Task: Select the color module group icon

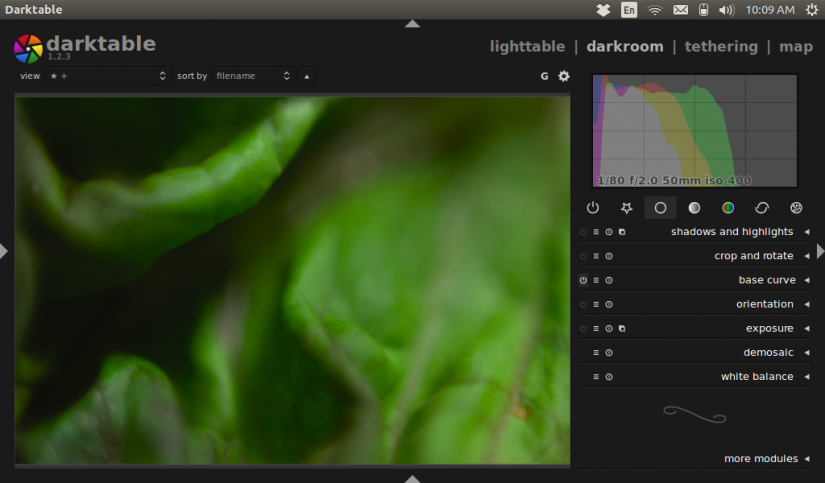Action: (x=728, y=208)
